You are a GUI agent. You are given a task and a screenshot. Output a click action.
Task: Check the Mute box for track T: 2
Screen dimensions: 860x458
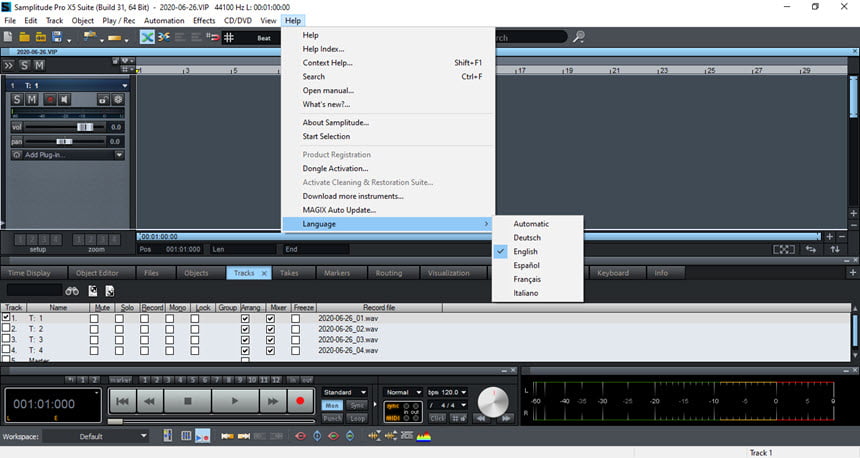tap(94, 329)
